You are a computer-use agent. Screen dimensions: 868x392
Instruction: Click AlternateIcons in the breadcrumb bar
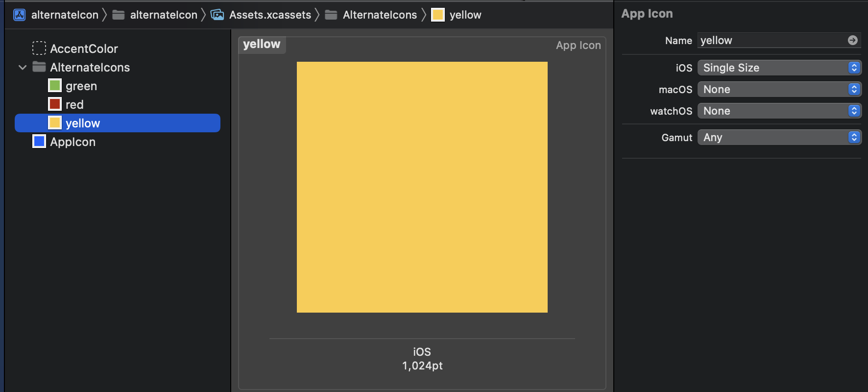[377, 14]
